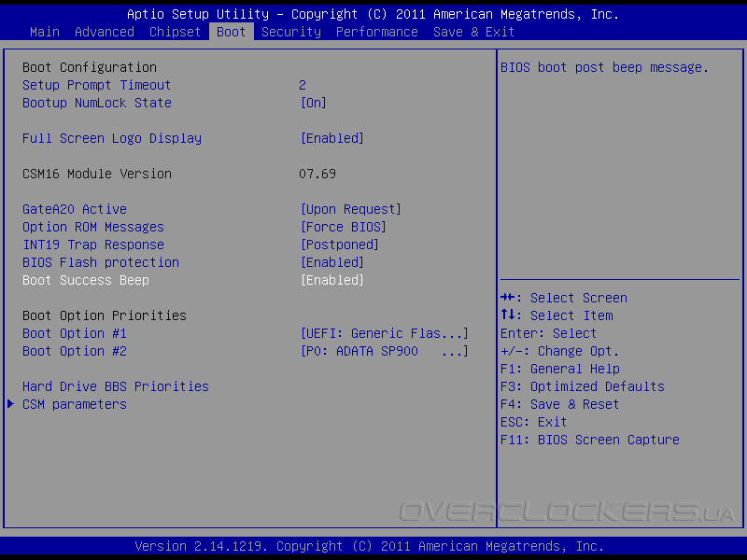Select Boot Option #1 entry
The width and height of the screenshot is (747, 560).
[75, 333]
